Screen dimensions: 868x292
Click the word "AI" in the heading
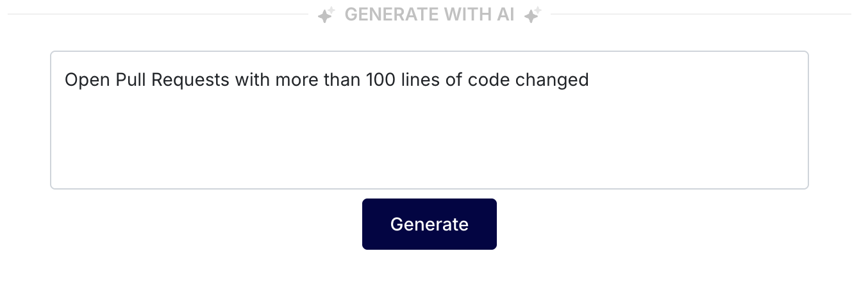click(x=504, y=14)
